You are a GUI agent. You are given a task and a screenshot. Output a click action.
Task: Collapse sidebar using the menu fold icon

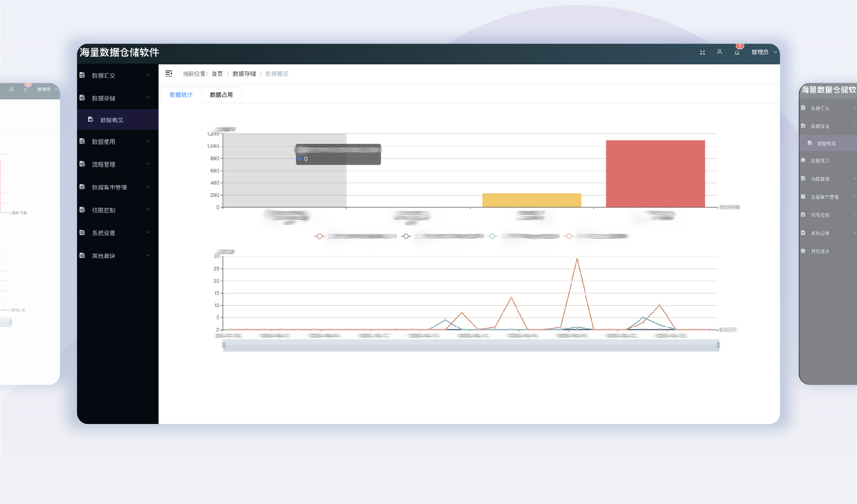(x=168, y=73)
